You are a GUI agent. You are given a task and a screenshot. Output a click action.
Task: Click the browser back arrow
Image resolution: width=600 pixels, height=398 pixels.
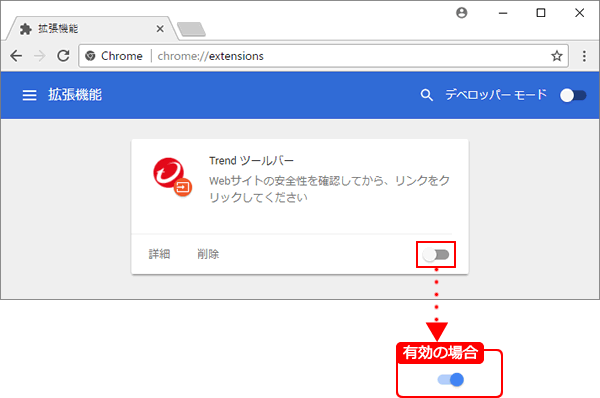(16, 56)
